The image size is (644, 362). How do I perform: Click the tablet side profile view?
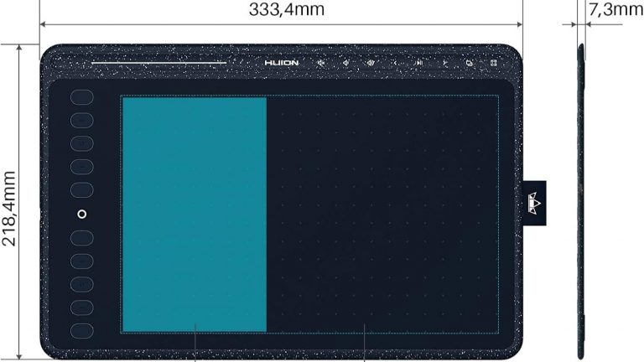click(580, 202)
